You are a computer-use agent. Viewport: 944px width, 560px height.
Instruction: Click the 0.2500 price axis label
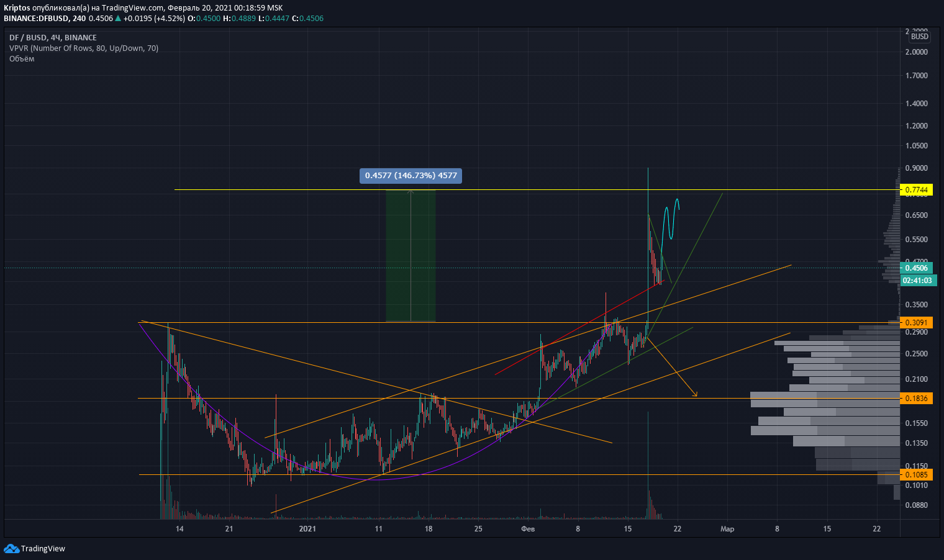[x=917, y=354]
